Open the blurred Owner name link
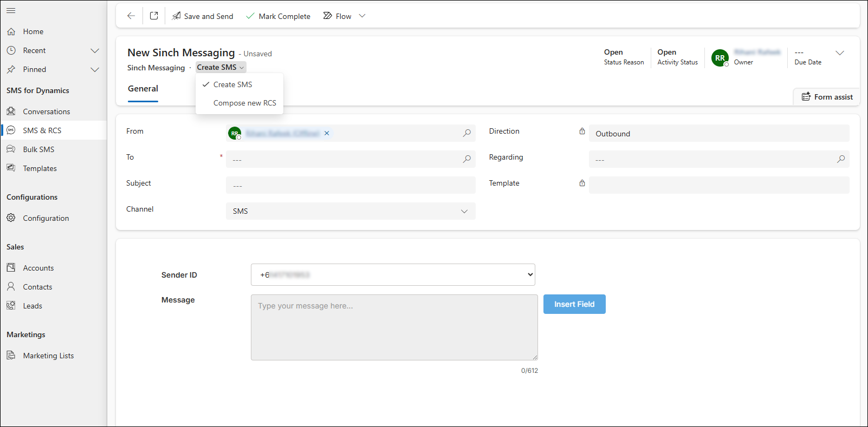Screen dimensions: 868x427 [x=757, y=52]
